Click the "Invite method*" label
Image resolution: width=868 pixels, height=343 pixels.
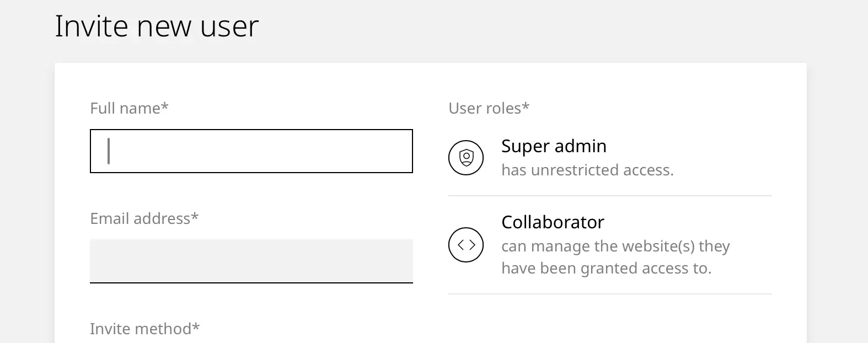pyautogui.click(x=144, y=329)
